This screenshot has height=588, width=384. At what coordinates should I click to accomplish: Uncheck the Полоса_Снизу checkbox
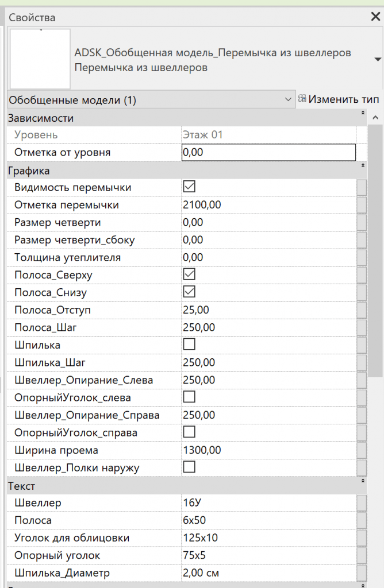pyautogui.click(x=189, y=292)
